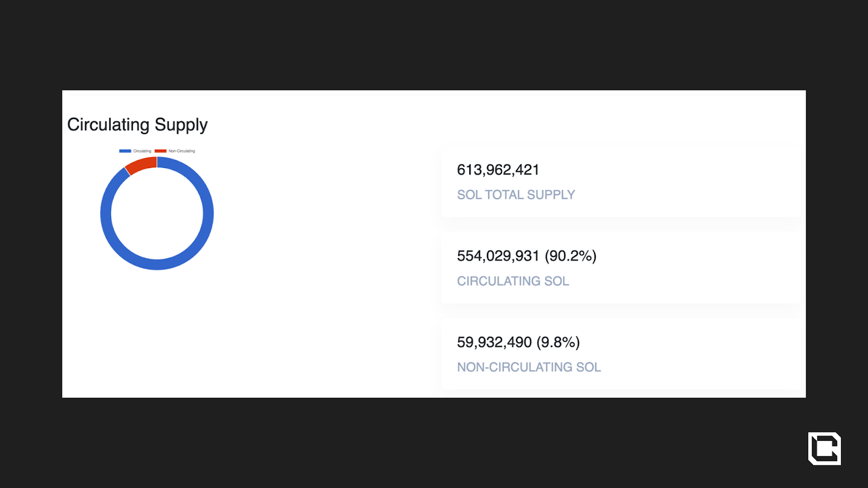The image size is (868, 488).
Task: Select the red non-circulating donut segment
Action: pos(141,165)
